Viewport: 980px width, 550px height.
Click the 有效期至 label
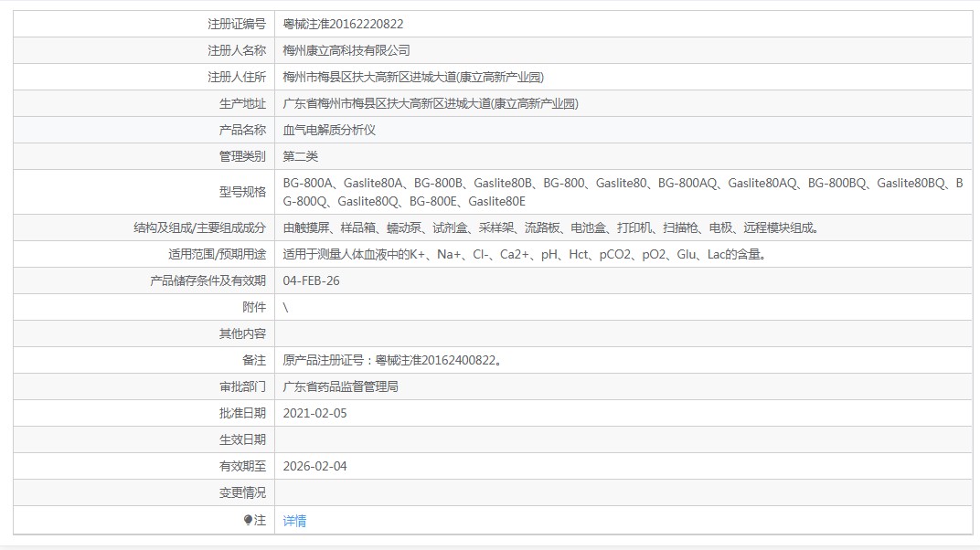242,466
